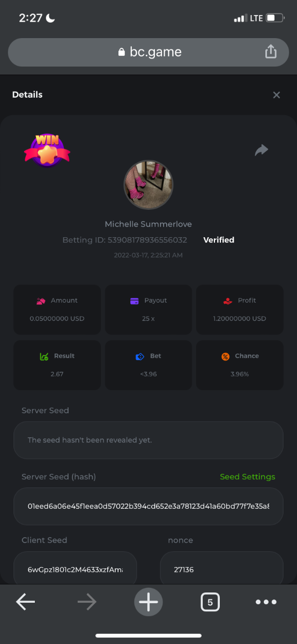Close the Details panel with the X
Viewport: 297px width, 644px height.
click(277, 95)
